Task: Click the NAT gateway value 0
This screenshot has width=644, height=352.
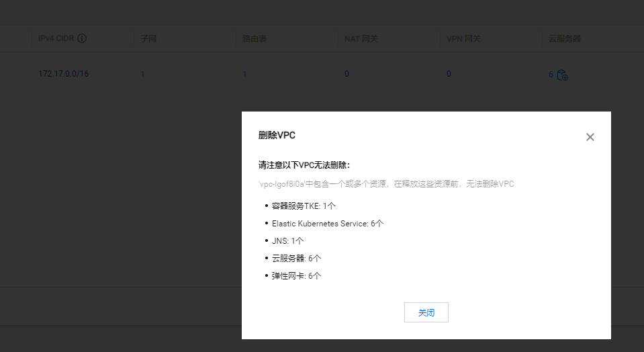Action: (x=347, y=74)
